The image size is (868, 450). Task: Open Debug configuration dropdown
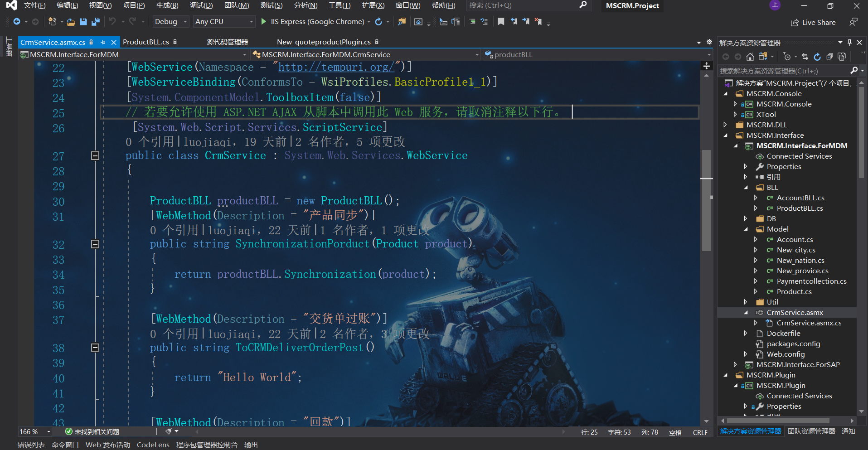(x=170, y=22)
